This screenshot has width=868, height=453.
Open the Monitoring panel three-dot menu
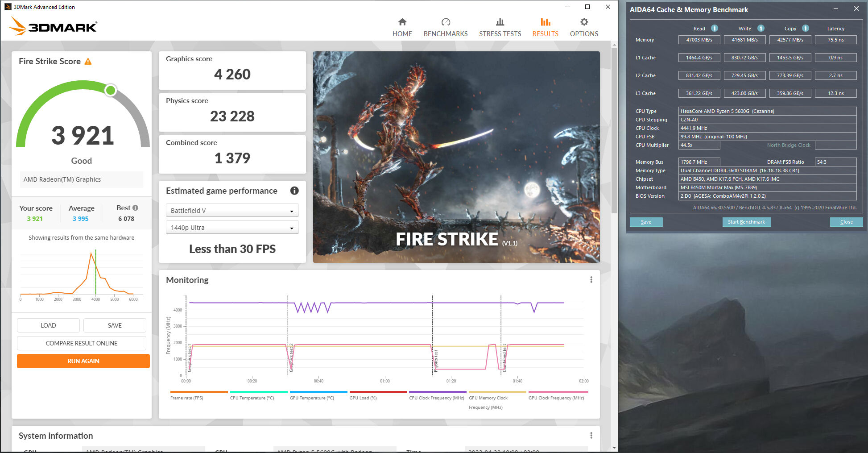[591, 280]
